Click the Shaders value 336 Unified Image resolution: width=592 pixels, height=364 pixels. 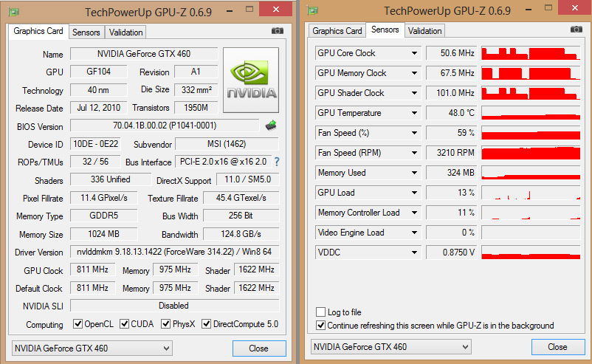(x=111, y=179)
